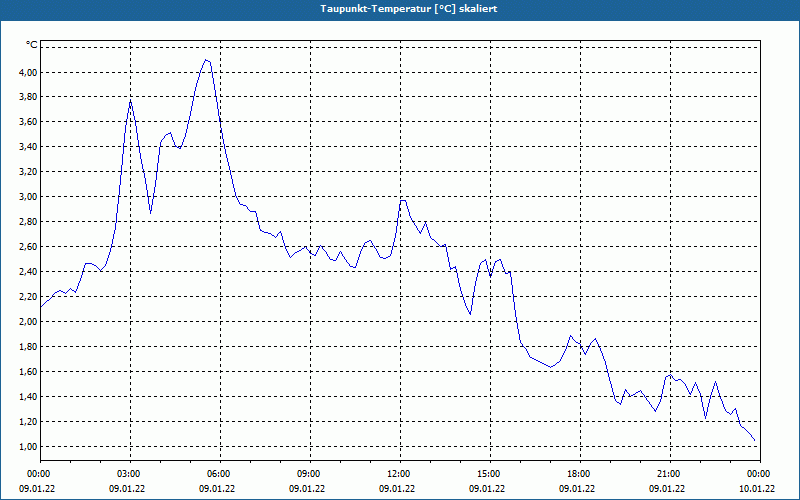The height and width of the screenshot is (500, 800).
Task: Select the '18:00' time label
Action: pos(577,474)
